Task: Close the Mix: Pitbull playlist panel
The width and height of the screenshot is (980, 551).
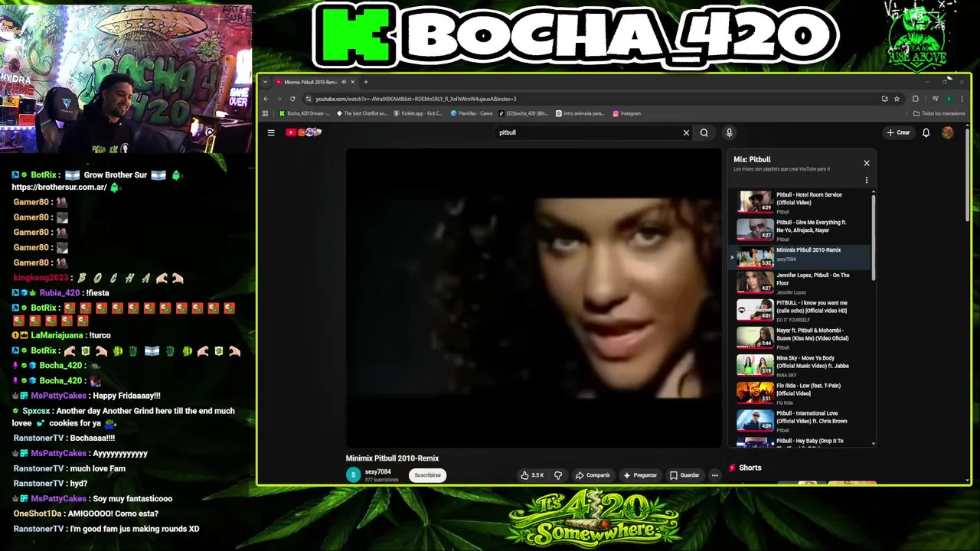Action: click(x=867, y=163)
